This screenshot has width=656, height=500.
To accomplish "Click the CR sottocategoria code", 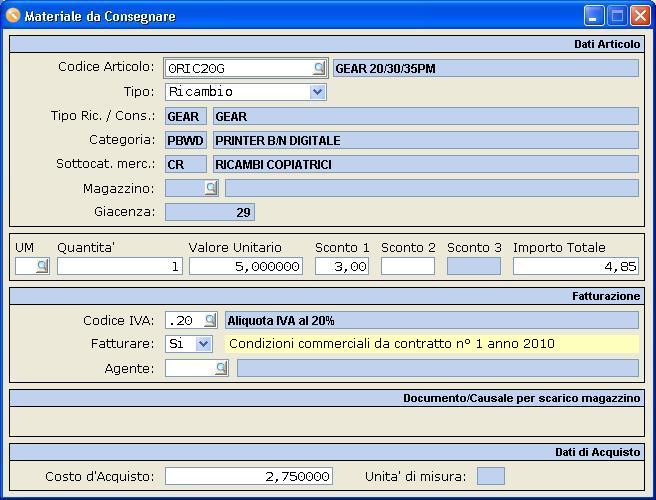I will coord(186,164).
